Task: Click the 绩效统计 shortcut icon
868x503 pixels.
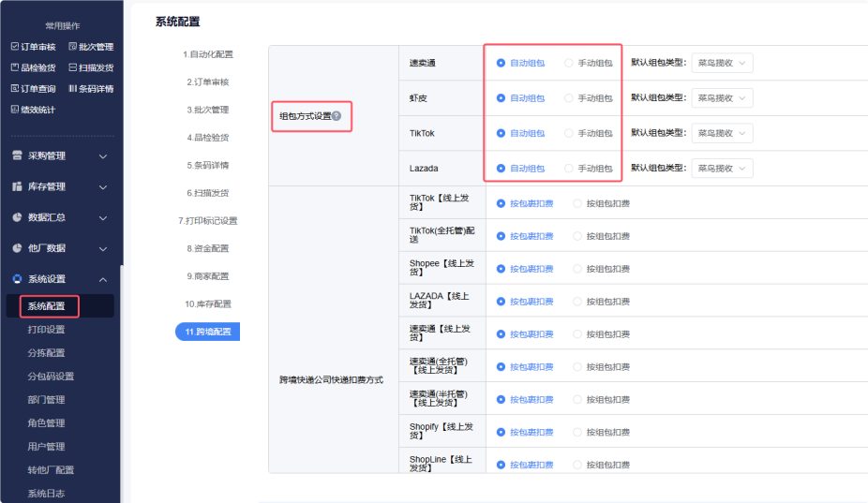Action: [x=14, y=110]
